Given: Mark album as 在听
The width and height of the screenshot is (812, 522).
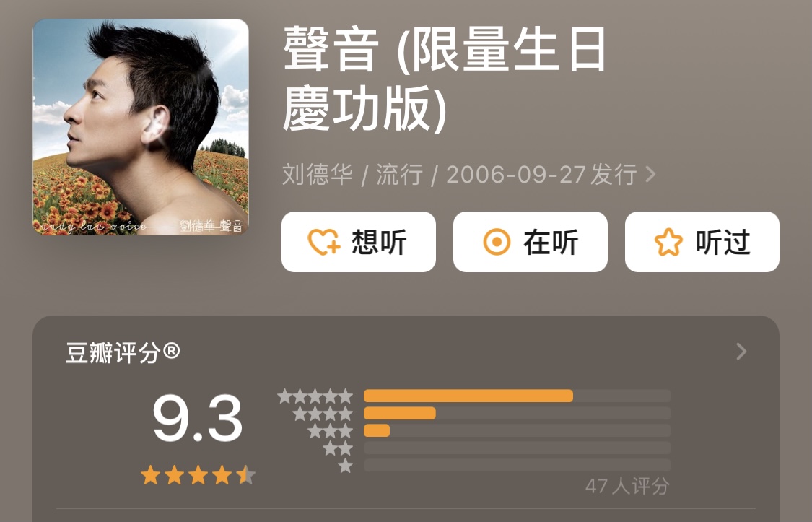Looking at the screenshot, I should pyautogui.click(x=531, y=242).
